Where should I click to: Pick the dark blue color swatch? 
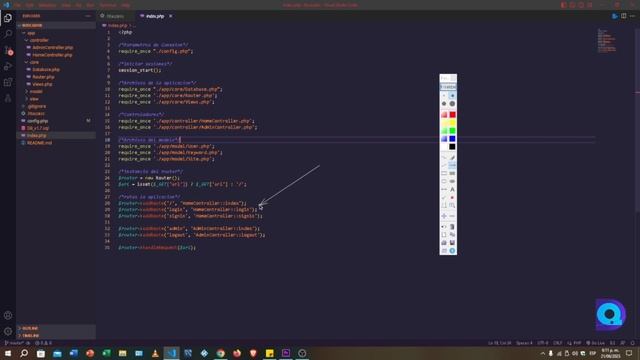452,139
